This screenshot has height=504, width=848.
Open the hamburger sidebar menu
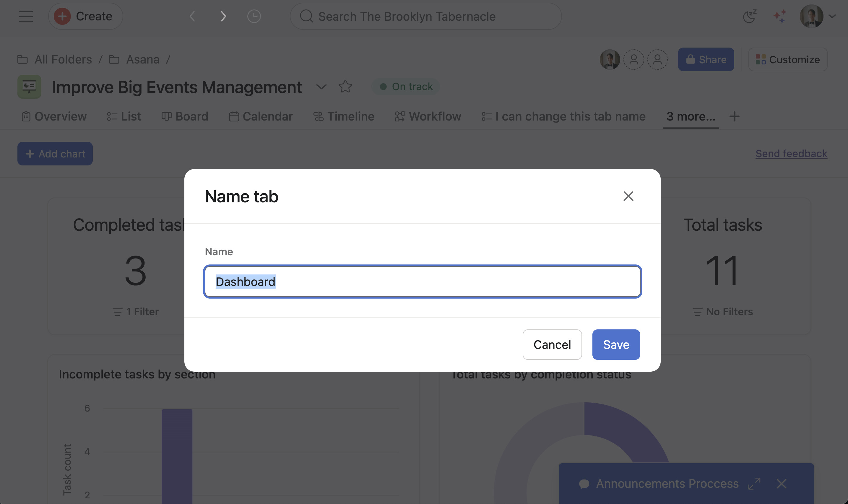[26, 16]
